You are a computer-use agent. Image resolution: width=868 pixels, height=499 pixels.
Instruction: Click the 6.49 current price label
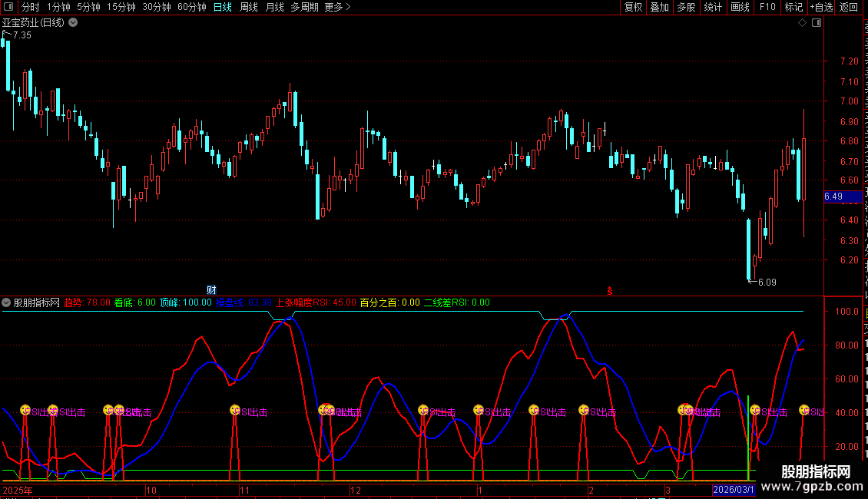click(833, 197)
